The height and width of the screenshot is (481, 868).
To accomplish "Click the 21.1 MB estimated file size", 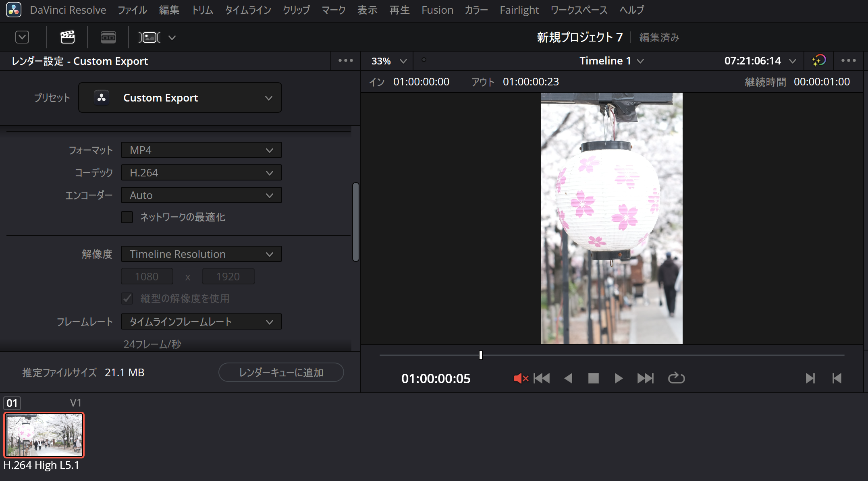I will coord(125,373).
